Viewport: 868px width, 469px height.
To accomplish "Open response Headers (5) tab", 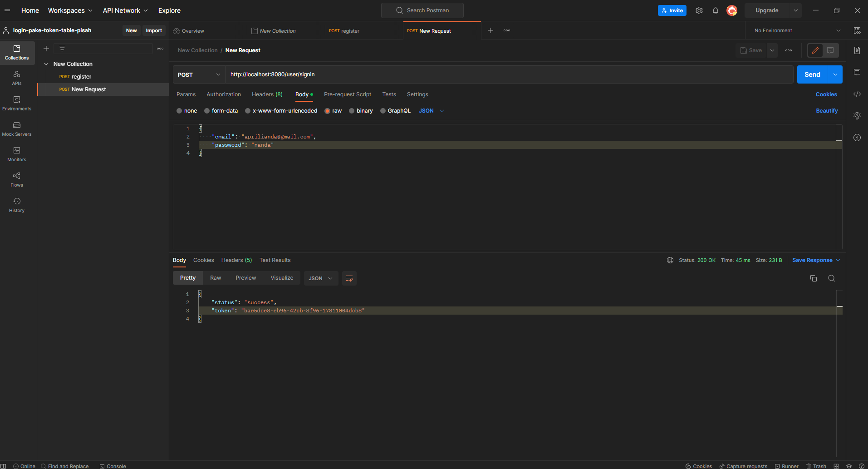I will coord(236,260).
